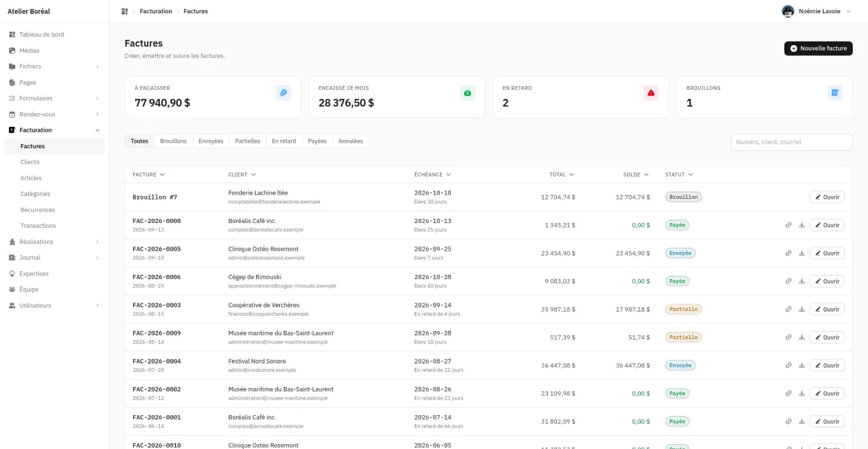Download invoice FAC-2026-0003 icon
Viewport: 868px width, 449px height.
pyautogui.click(x=802, y=309)
